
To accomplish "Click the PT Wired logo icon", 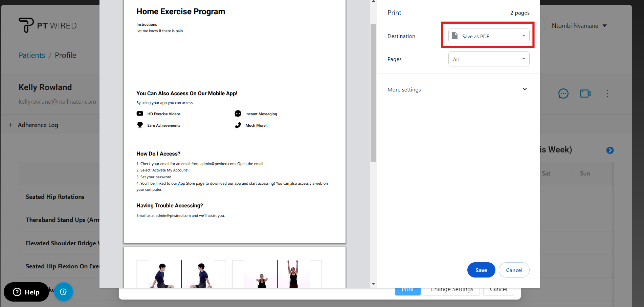I will [26, 25].
